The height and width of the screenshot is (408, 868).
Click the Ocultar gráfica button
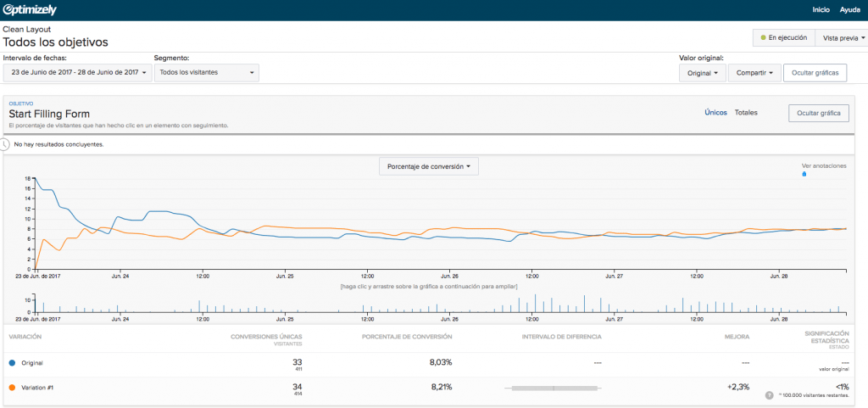819,113
